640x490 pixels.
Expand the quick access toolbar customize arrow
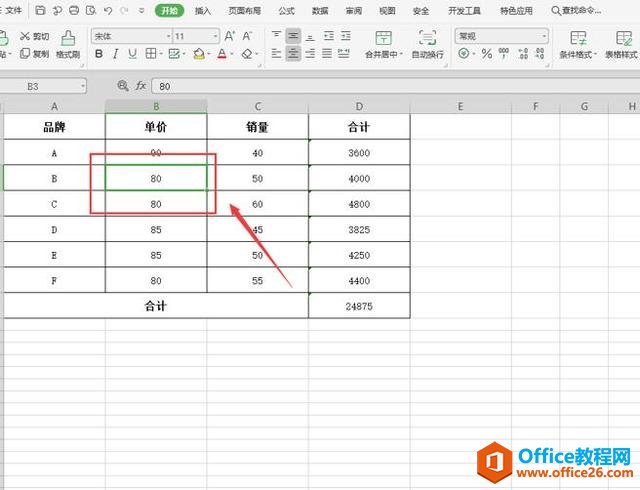point(141,11)
